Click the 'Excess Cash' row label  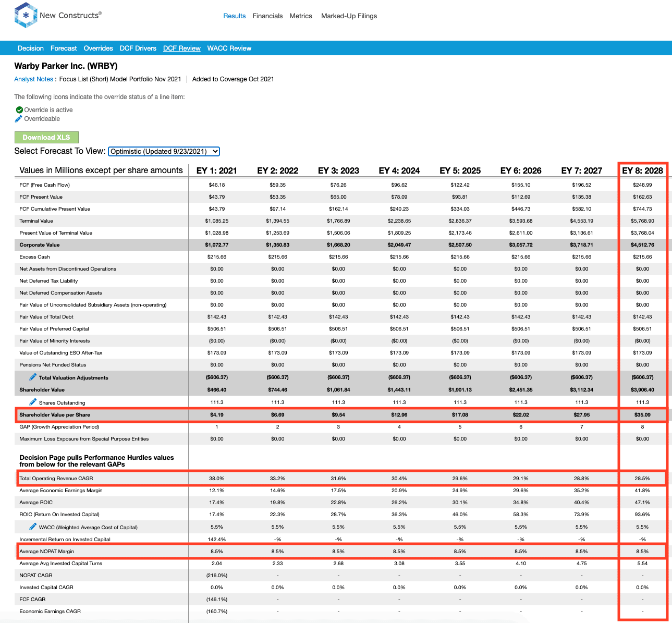click(x=35, y=257)
